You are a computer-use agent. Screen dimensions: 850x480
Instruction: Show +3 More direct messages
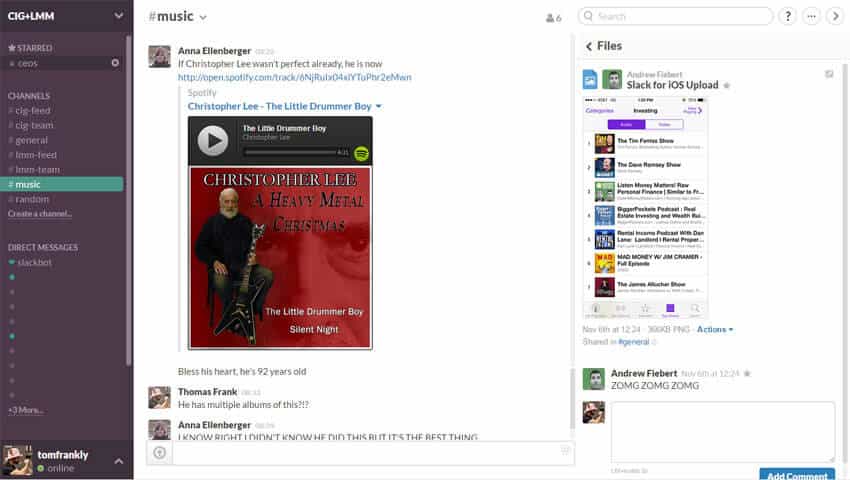[25, 410]
